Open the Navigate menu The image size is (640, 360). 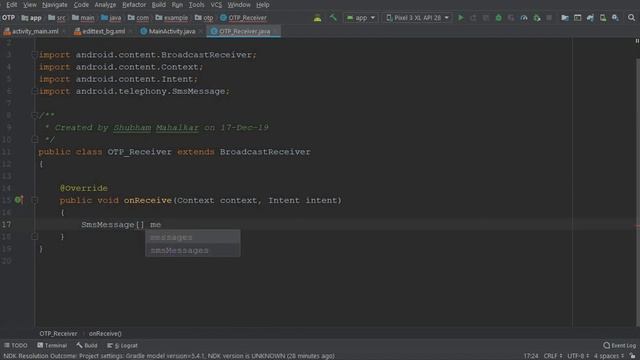(x=55, y=5)
